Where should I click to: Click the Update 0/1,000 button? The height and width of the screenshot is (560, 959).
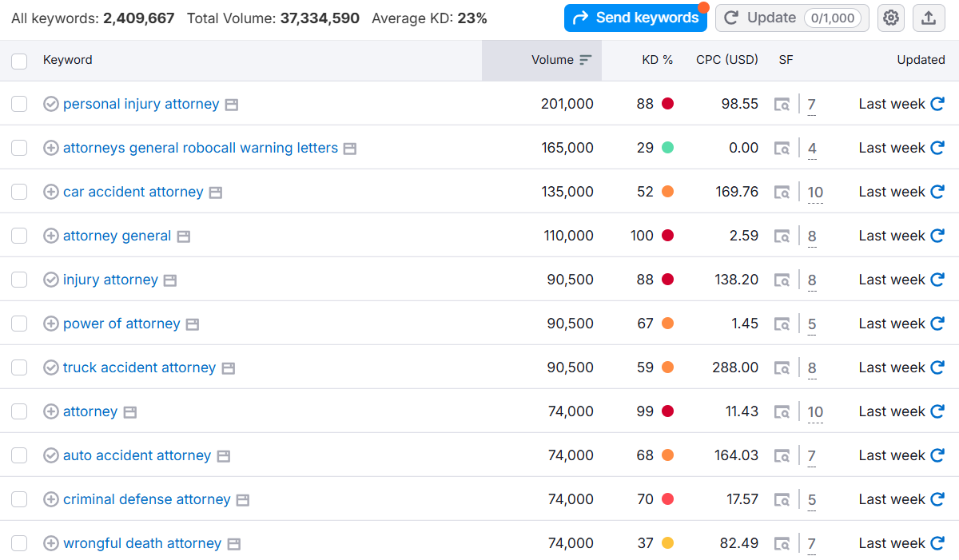791,18
